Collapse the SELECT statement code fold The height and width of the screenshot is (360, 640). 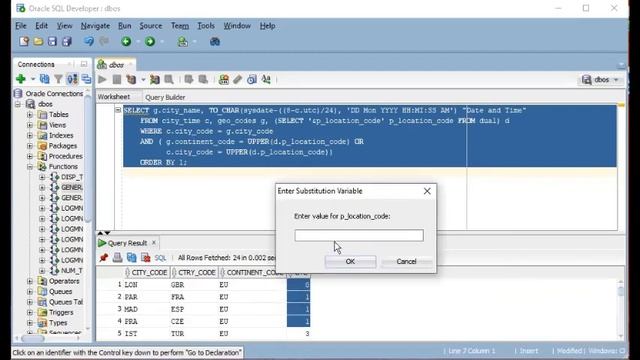118,110
